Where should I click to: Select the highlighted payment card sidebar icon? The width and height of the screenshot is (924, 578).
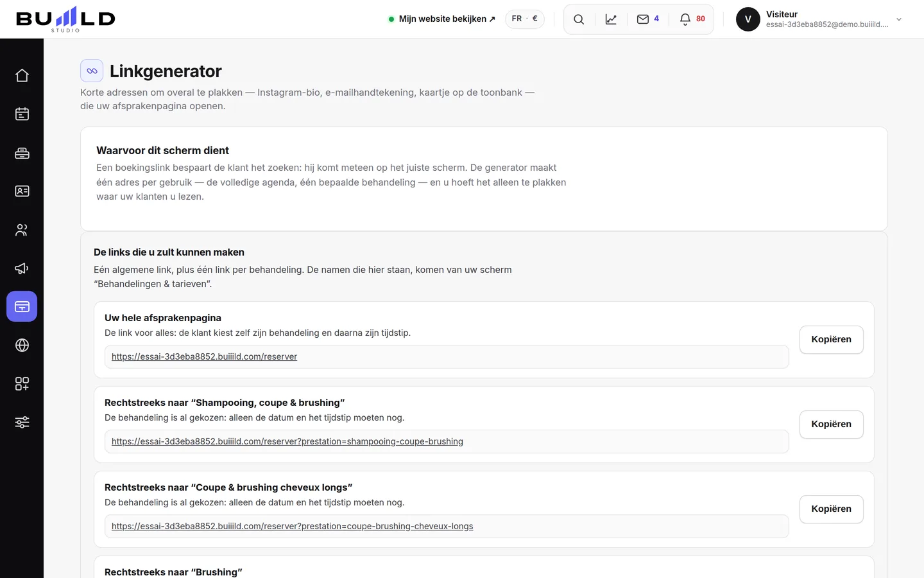[x=22, y=307]
